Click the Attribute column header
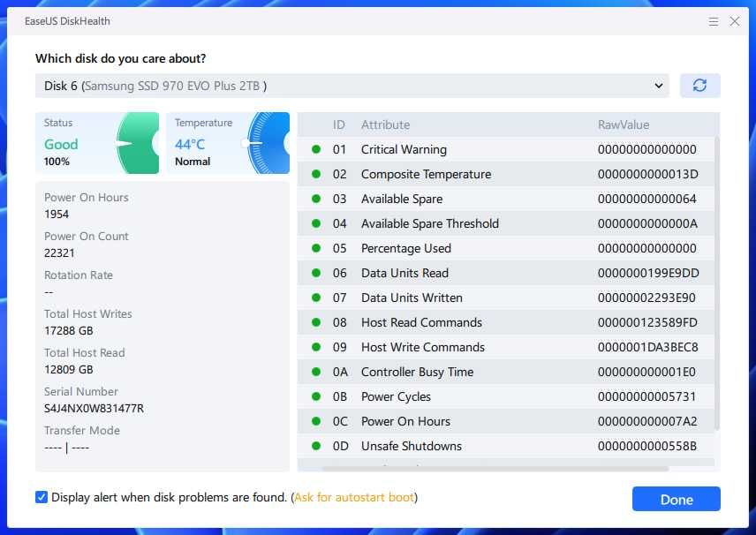This screenshot has width=756, height=535. [385, 124]
